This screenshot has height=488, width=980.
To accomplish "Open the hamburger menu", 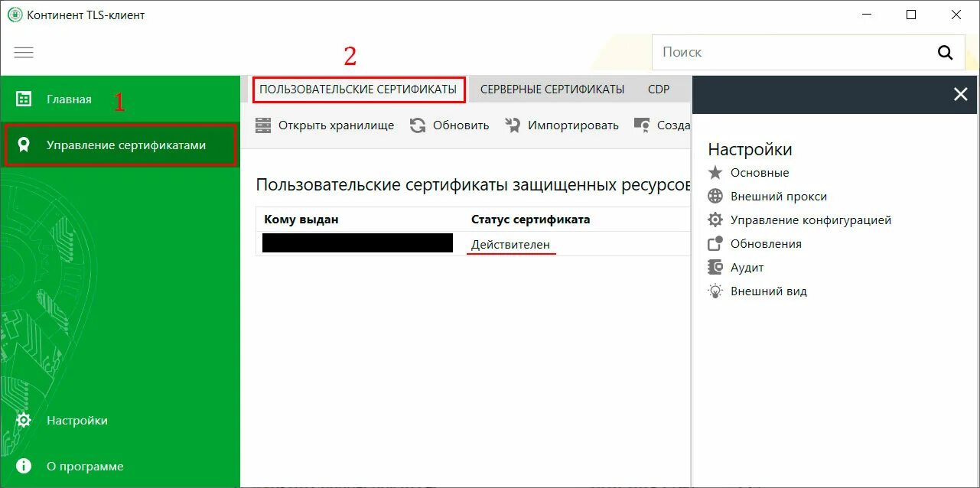I will 24,52.
